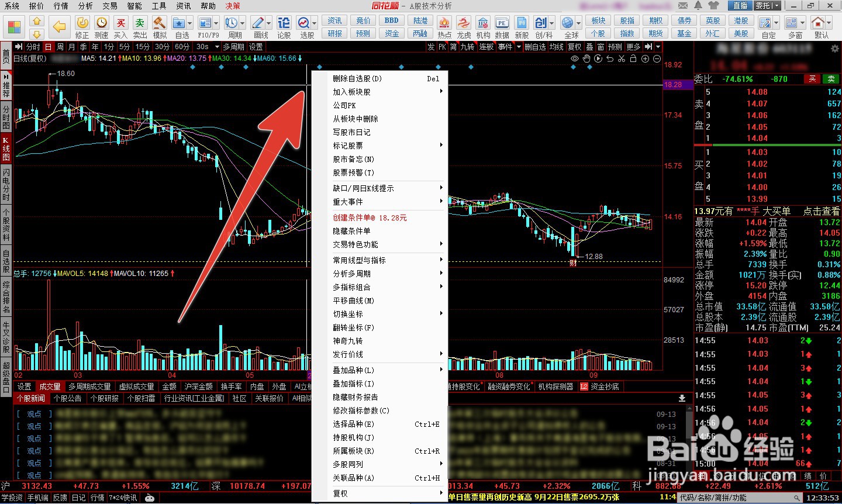The height and width of the screenshot is (504, 842).
Task: Toggle the lock icon on chart toolbar
Action: click(633, 58)
